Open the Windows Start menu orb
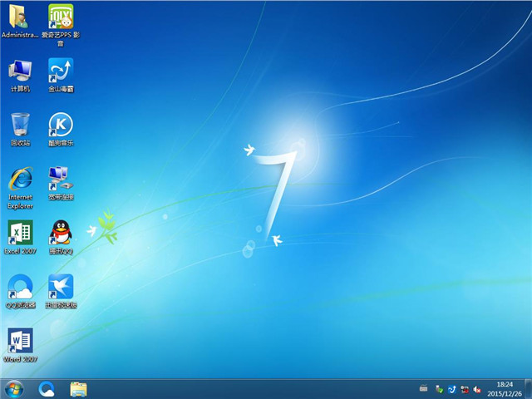532x399 pixels. (14, 389)
